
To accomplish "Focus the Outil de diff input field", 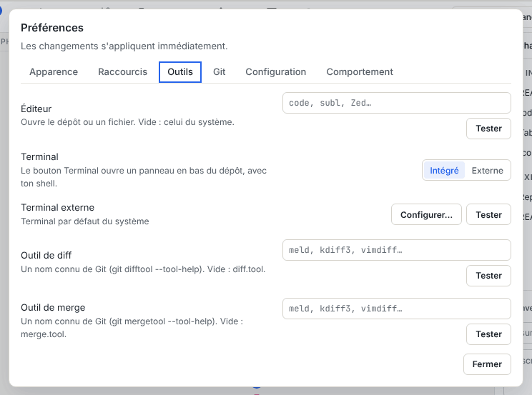I will [x=397, y=250].
